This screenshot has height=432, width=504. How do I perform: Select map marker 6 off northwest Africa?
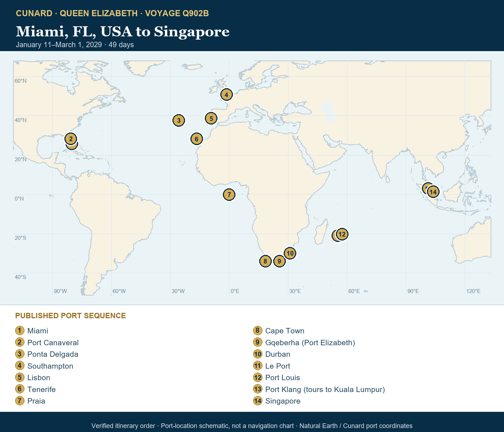point(196,139)
